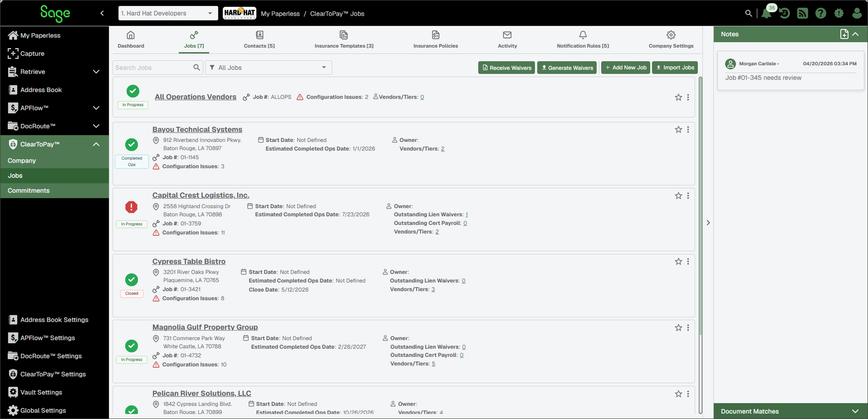This screenshot has width=868, height=419.
Task: Open the Bayou Technical Systems job link
Action: 197,130
